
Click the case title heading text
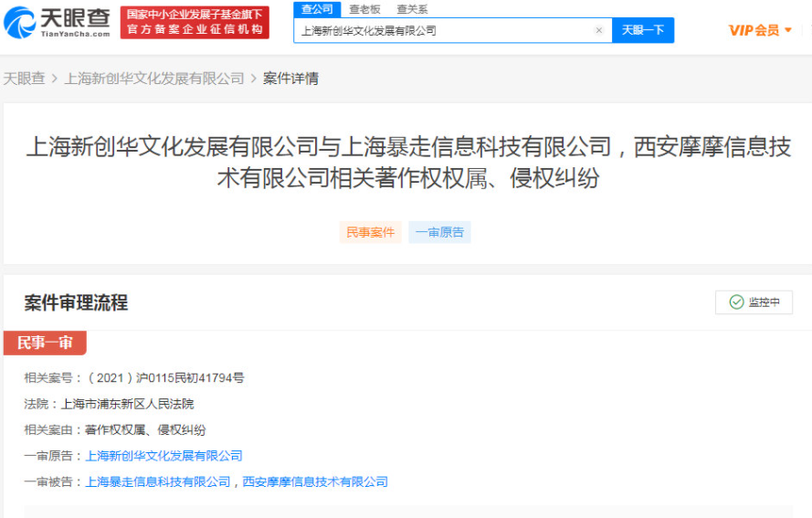point(408,162)
